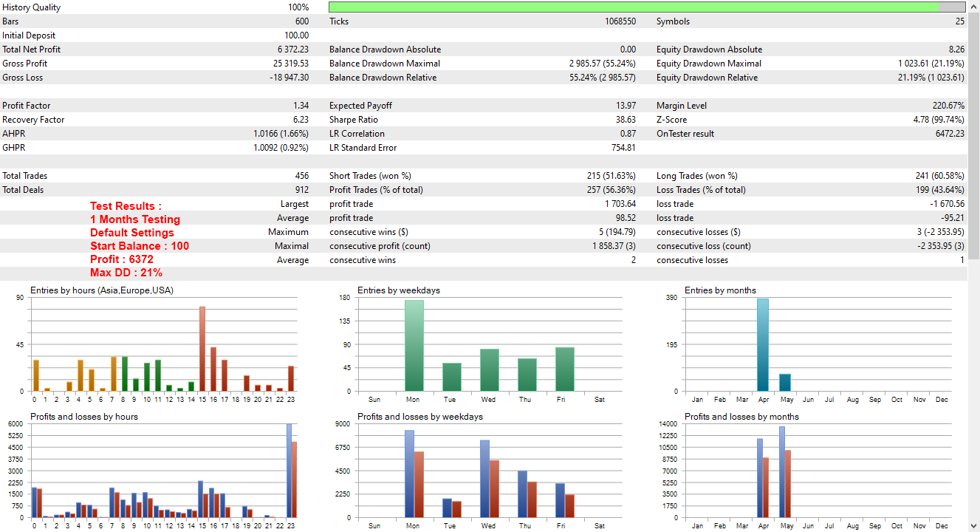Click the Long Trades (won %) value

click(940, 176)
